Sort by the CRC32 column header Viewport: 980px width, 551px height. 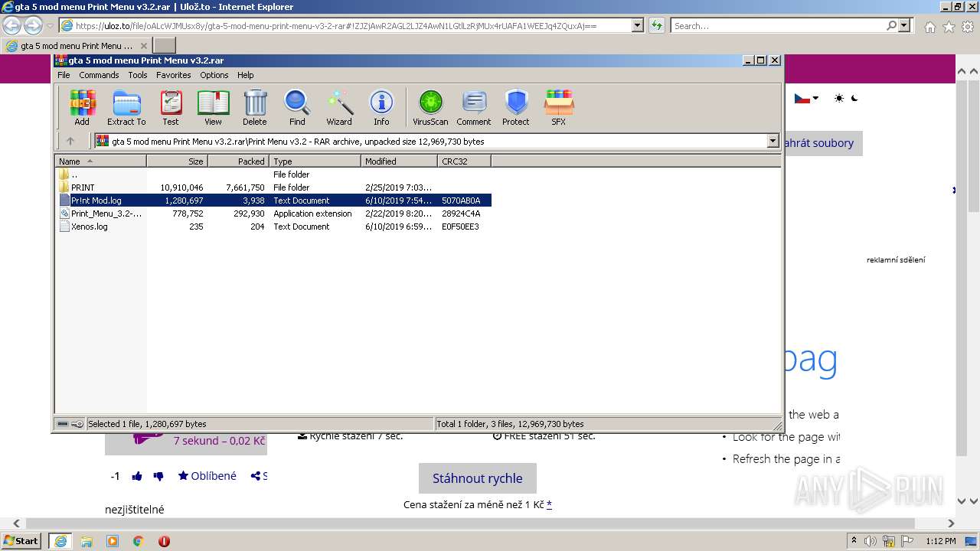coord(464,161)
